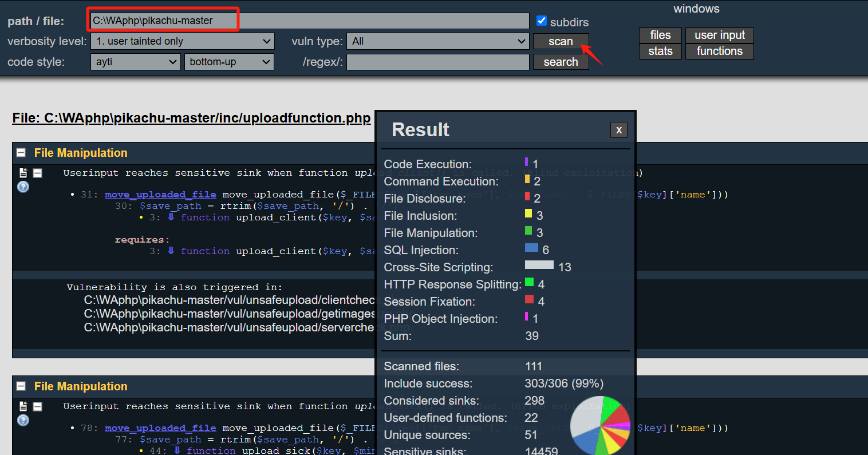Open the files window
Screen dimensions: 868x455
point(660,35)
